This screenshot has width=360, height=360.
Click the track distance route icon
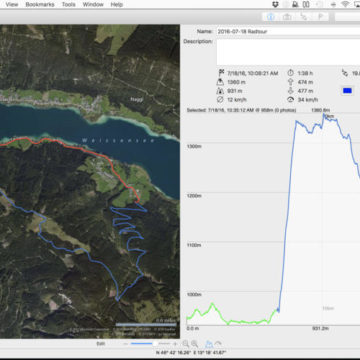[x=345, y=73]
